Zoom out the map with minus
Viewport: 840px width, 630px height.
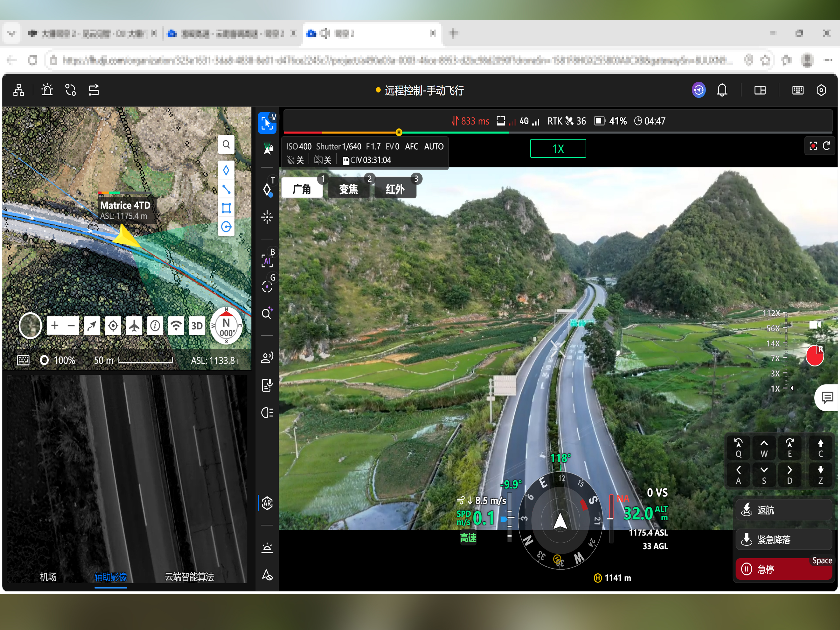tap(71, 325)
